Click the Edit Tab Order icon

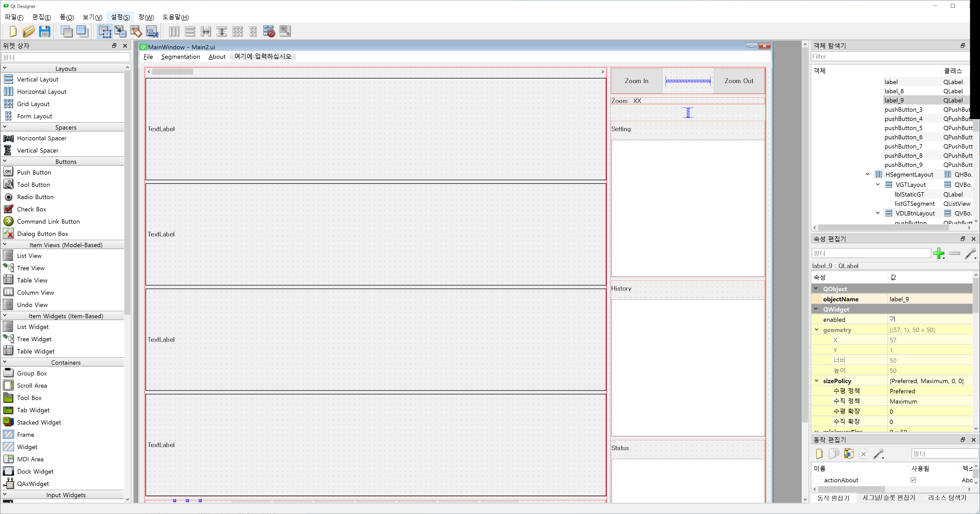(x=152, y=31)
